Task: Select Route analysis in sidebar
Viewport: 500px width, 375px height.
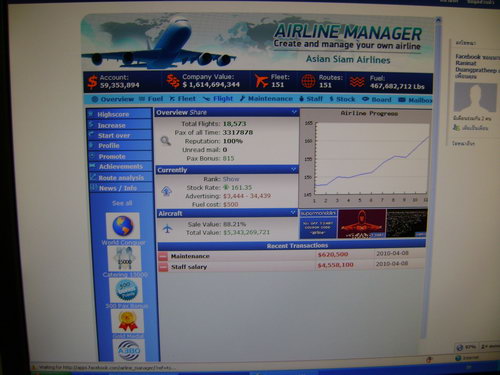Action: [x=121, y=178]
